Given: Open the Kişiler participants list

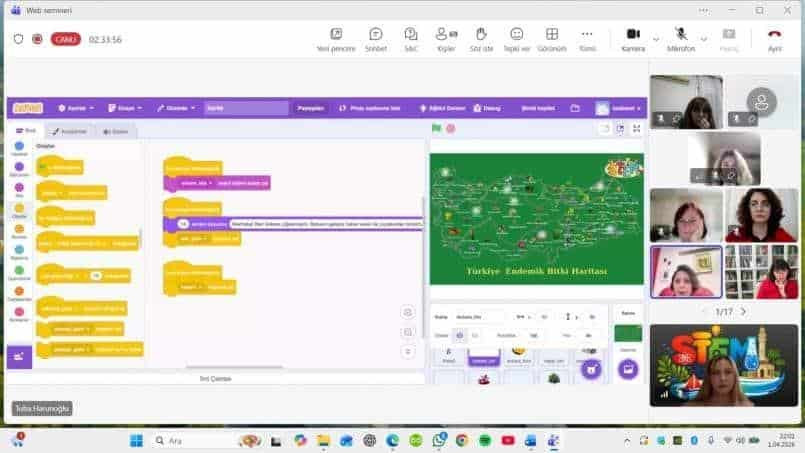Looking at the screenshot, I should tap(446, 38).
